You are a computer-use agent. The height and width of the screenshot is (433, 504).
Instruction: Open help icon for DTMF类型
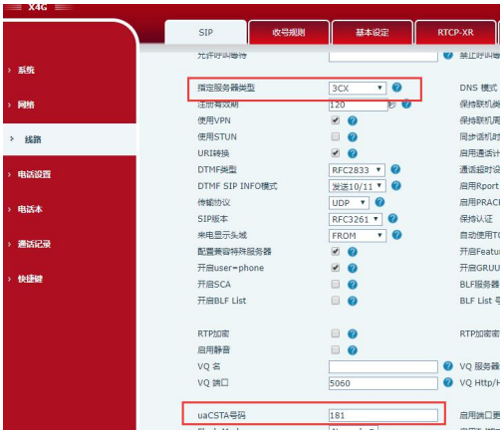click(x=395, y=169)
